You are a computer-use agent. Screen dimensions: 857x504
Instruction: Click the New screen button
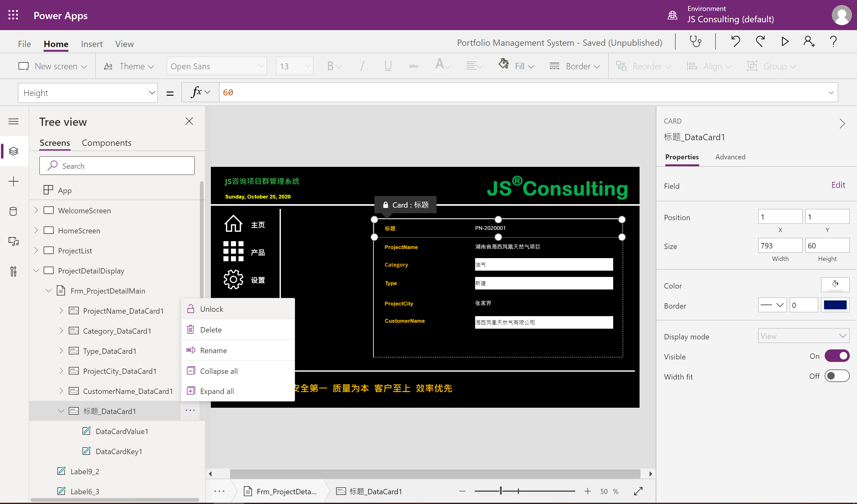[x=53, y=66]
